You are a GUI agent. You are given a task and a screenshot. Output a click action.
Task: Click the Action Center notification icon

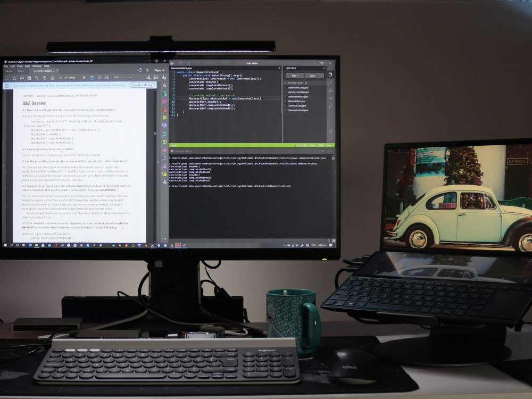pyautogui.click(x=330, y=245)
